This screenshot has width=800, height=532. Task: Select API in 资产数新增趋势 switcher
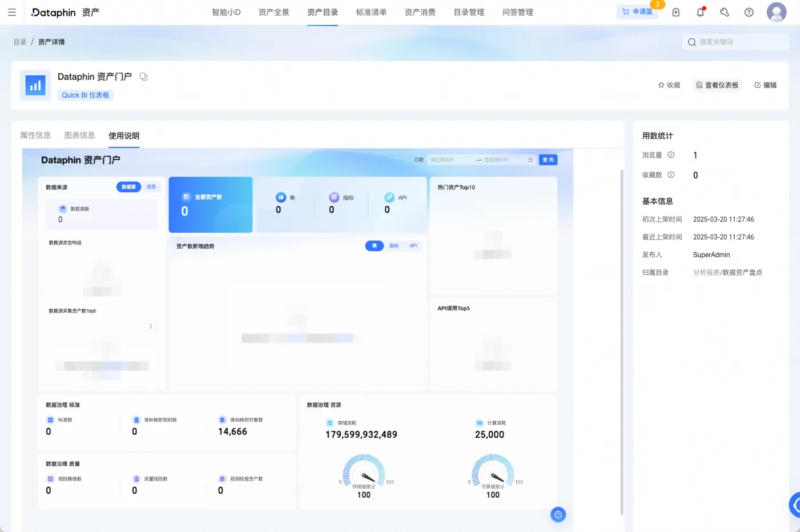(x=413, y=246)
